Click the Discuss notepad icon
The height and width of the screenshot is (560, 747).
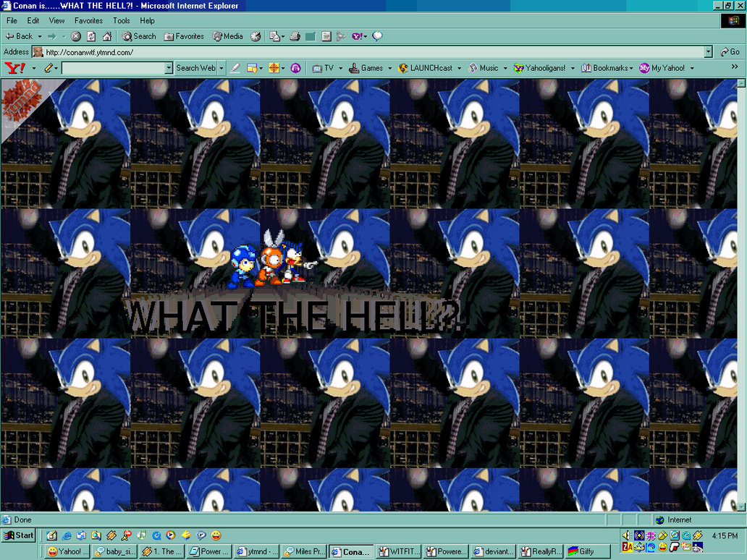tap(326, 36)
